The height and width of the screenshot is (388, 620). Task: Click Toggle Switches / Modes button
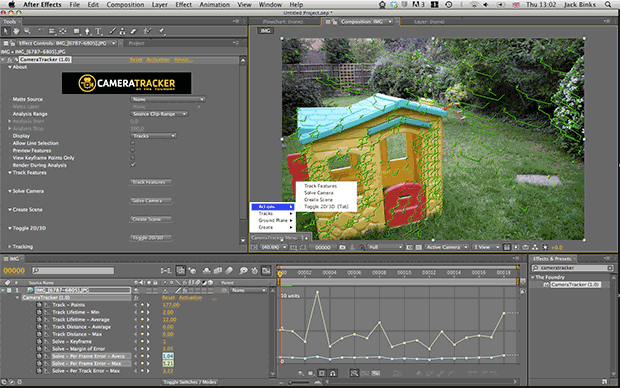point(190,382)
